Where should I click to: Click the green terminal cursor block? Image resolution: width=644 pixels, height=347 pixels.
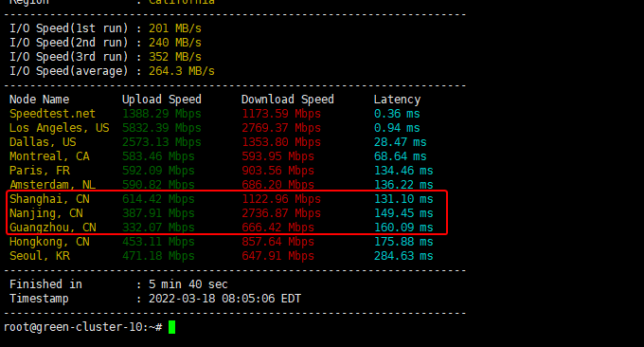pyautogui.click(x=171, y=327)
